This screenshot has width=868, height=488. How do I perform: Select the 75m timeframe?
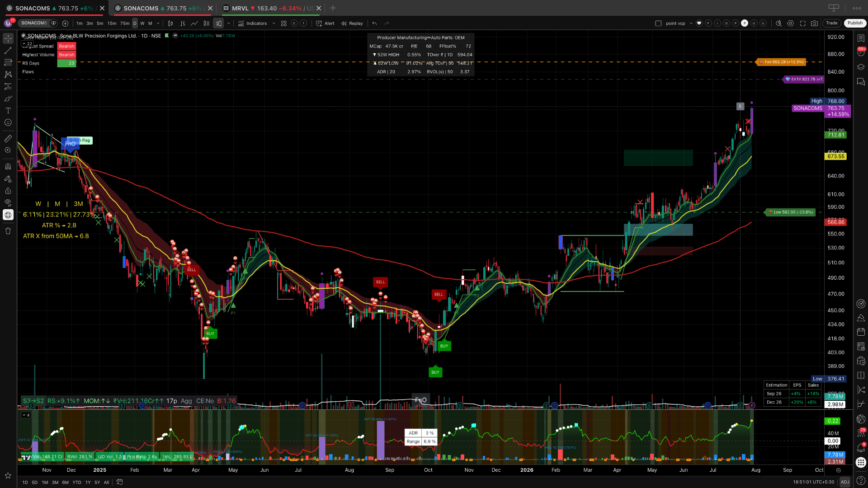pos(125,23)
